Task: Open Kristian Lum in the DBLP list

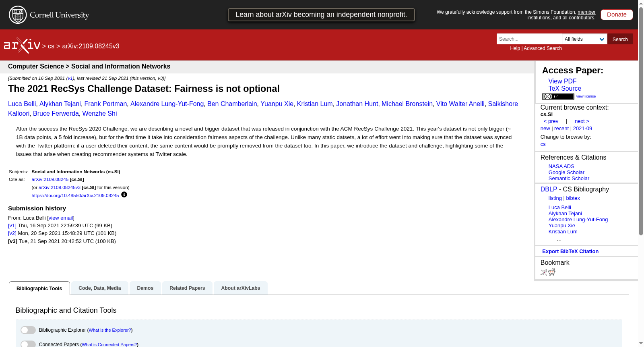Action: pos(563,232)
